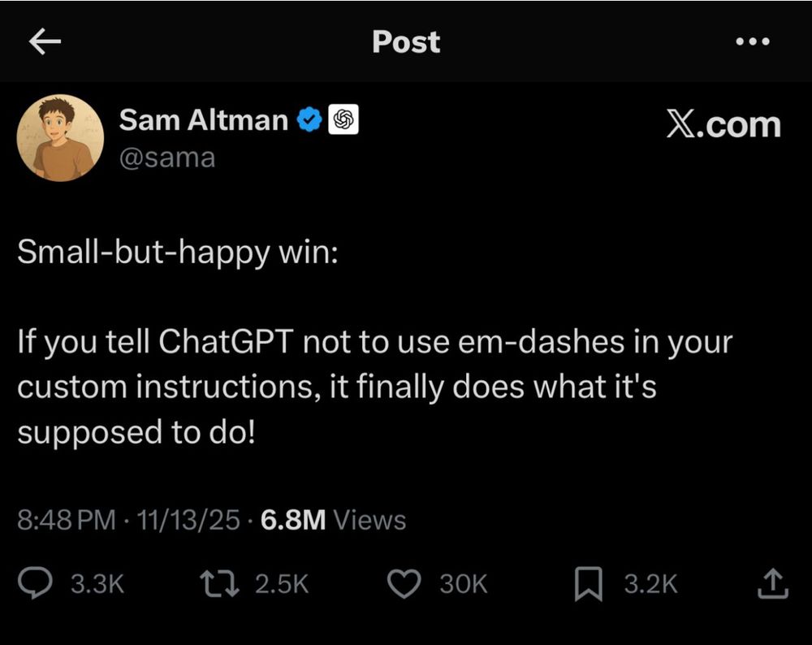Like the post via the heart icon
The image size is (812, 645).
tap(404, 582)
